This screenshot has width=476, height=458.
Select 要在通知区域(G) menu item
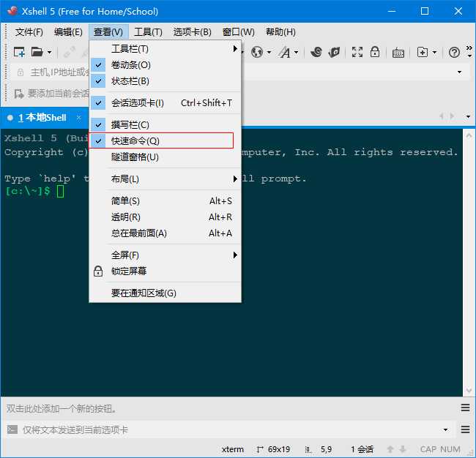[x=166, y=293]
